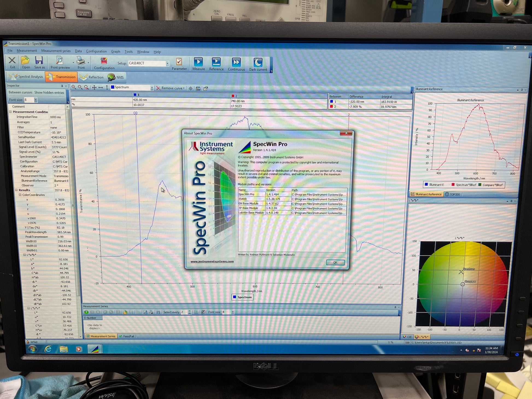Screen dimensions: 532x399
Task: Click the Measure toolbar icon
Action: (x=198, y=62)
